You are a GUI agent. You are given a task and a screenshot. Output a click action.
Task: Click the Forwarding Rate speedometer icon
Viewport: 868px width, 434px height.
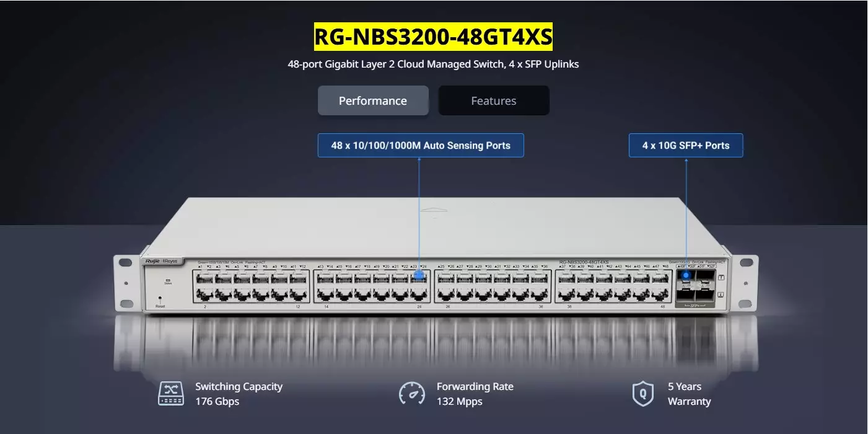(x=412, y=394)
